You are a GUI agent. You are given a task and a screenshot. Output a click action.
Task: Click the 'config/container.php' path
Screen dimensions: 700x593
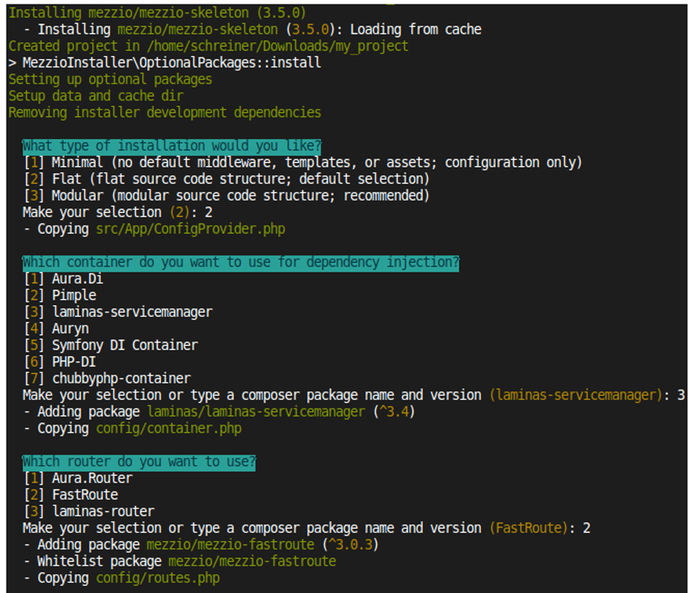(x=169, y=428)
